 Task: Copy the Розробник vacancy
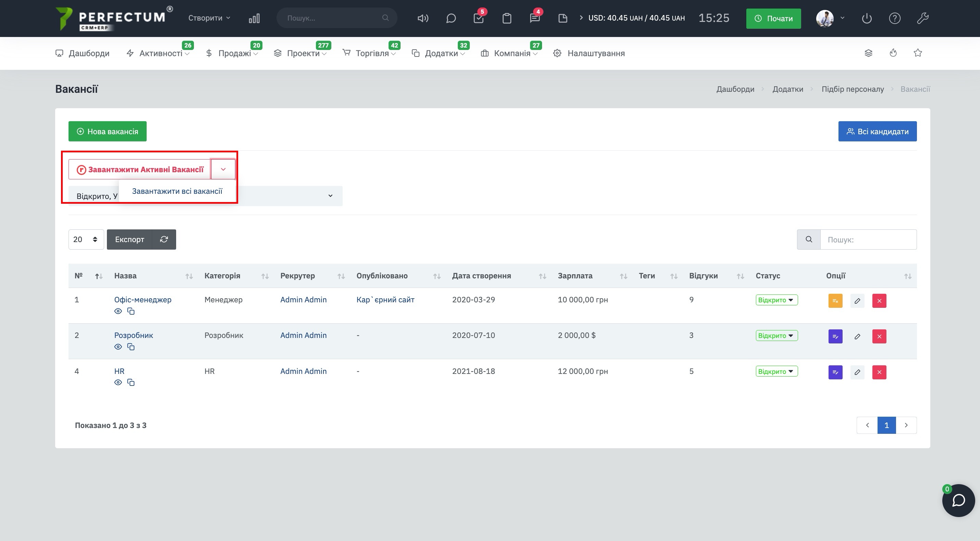pos(131,347)
